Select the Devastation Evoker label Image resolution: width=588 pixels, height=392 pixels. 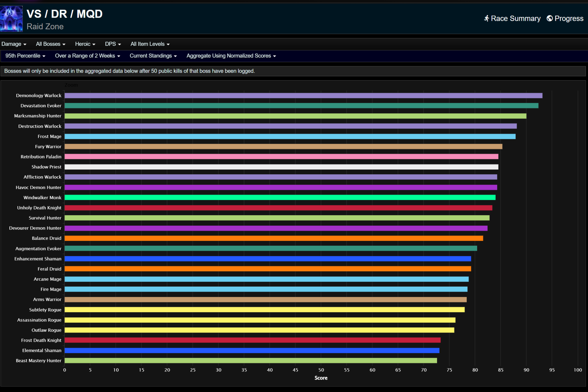pos(41,106)
